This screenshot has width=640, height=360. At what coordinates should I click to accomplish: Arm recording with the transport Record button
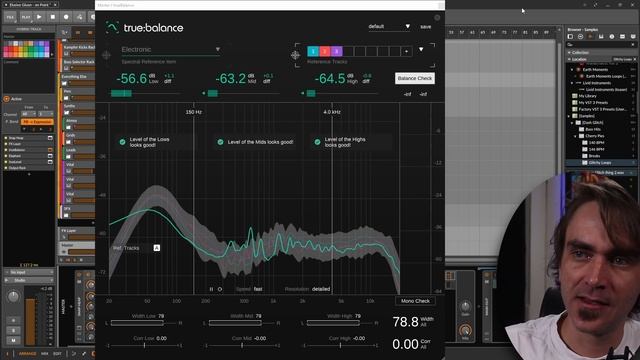pyautogui.click(x=66, y=17)
